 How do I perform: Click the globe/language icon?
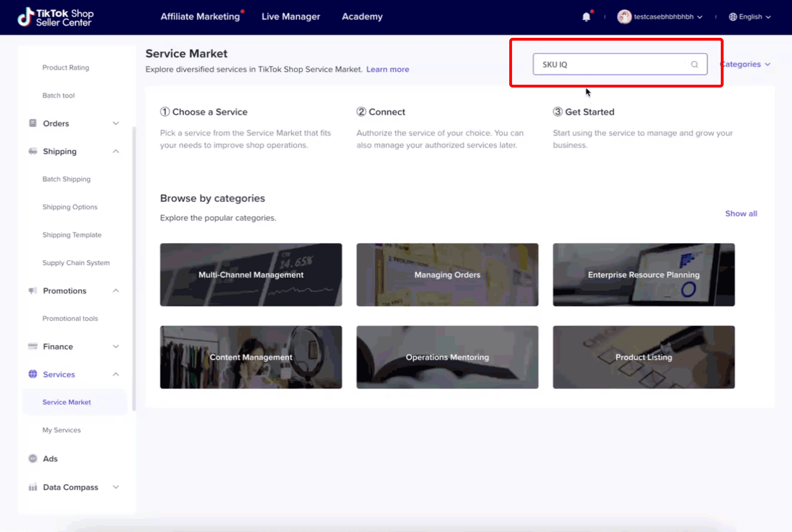pos(731,17)
